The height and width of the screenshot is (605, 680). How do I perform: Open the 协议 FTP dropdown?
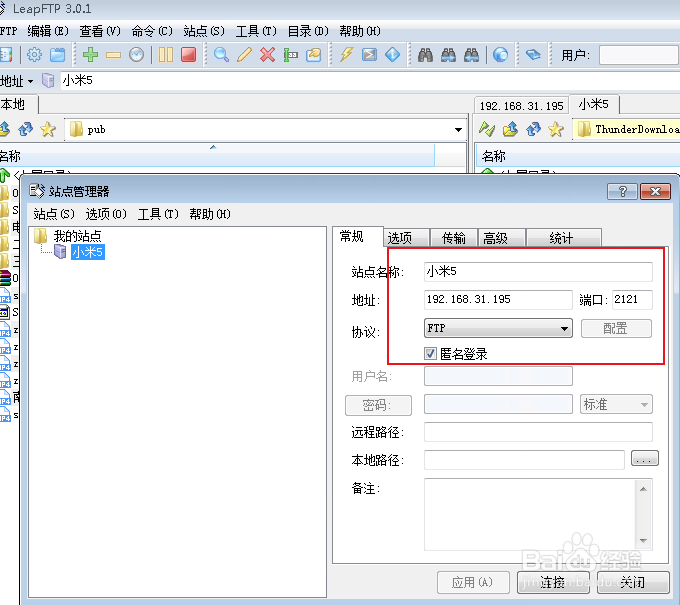coord(498,328)
